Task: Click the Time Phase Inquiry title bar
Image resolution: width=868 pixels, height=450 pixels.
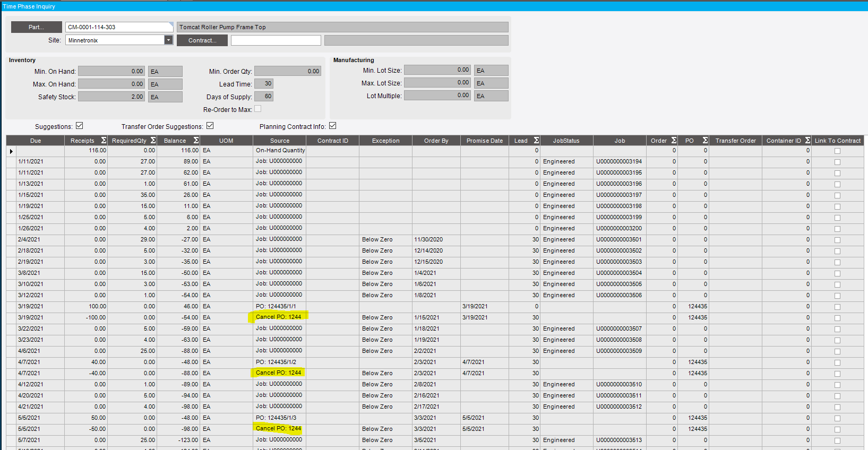Action: tap(434, 6)
